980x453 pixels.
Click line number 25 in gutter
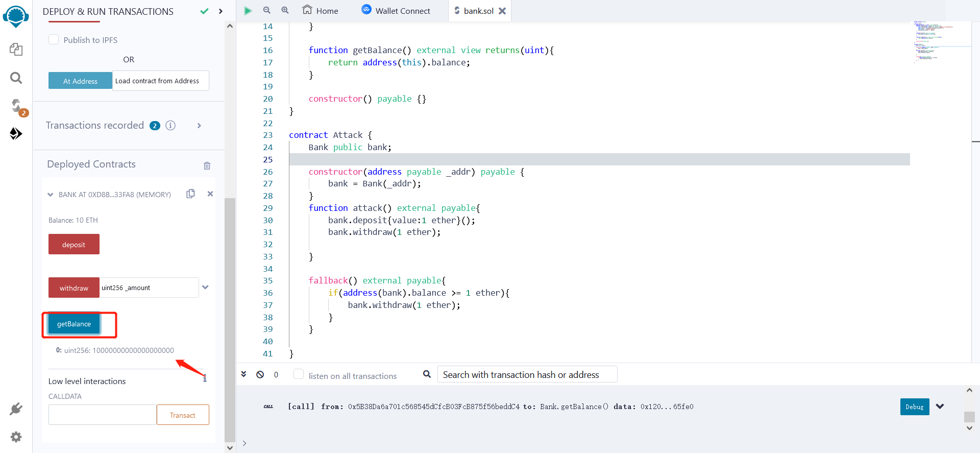coord(268,159)
